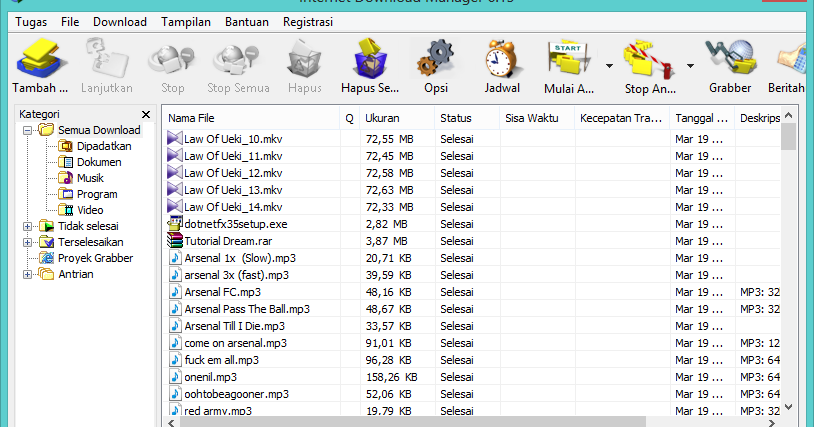Sort by Nama File column header

coord(251,118)
